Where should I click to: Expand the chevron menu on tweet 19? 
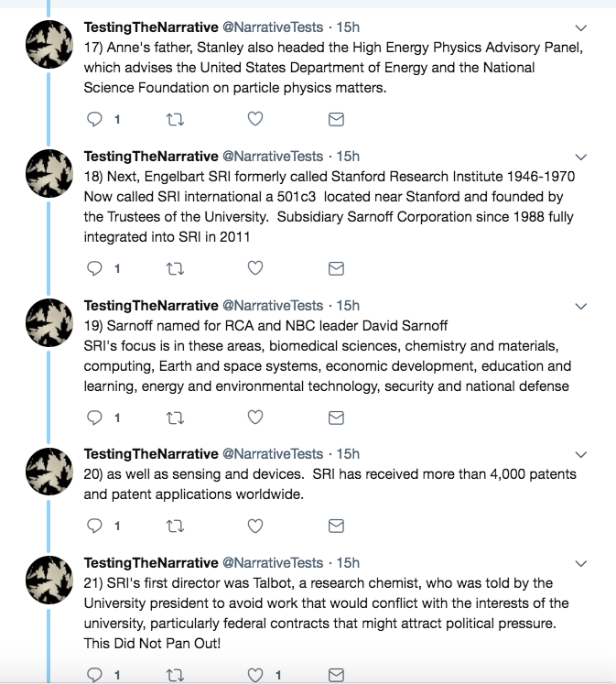click(580, 306)
